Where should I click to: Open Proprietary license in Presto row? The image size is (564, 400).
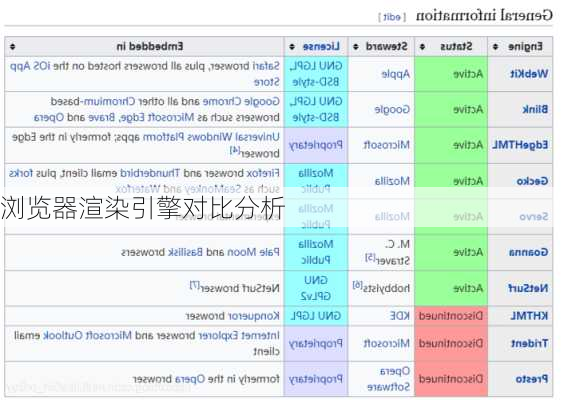316,379
